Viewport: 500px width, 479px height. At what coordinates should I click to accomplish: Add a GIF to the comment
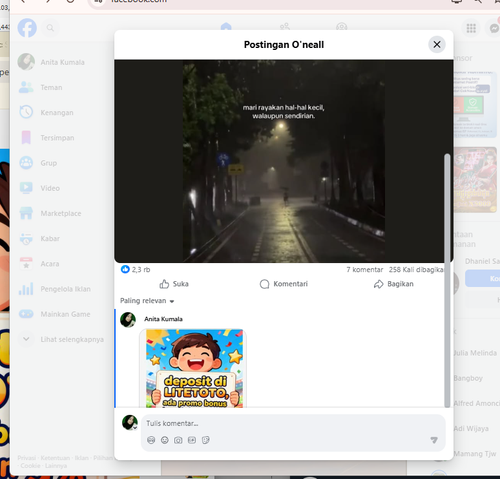click(192, 440)
